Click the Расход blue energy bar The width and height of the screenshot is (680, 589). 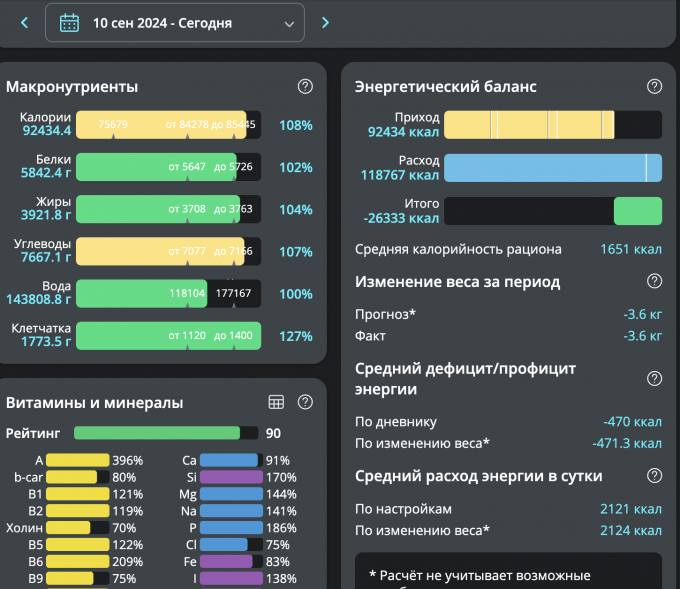click(x=552, y=167)
